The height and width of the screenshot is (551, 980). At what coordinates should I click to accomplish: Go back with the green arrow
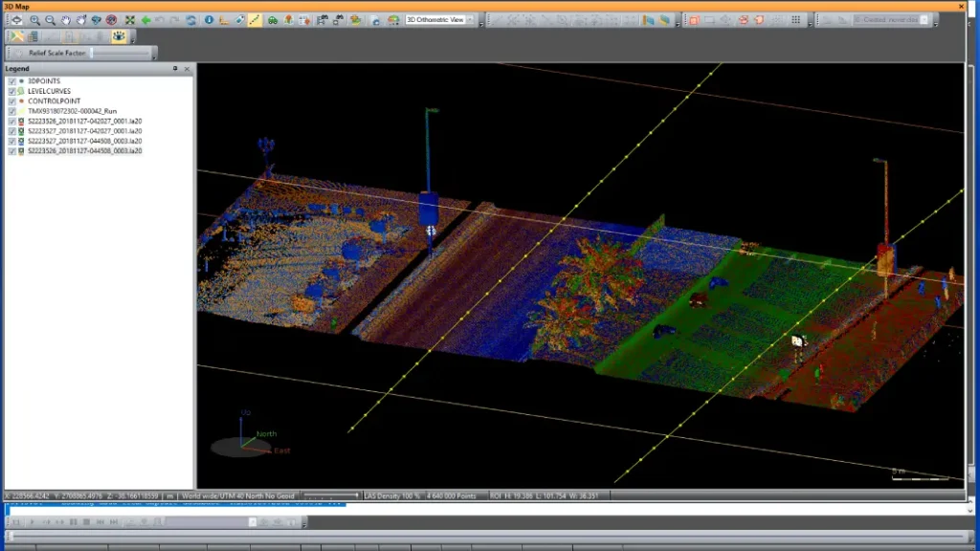[x=145, y=20]
